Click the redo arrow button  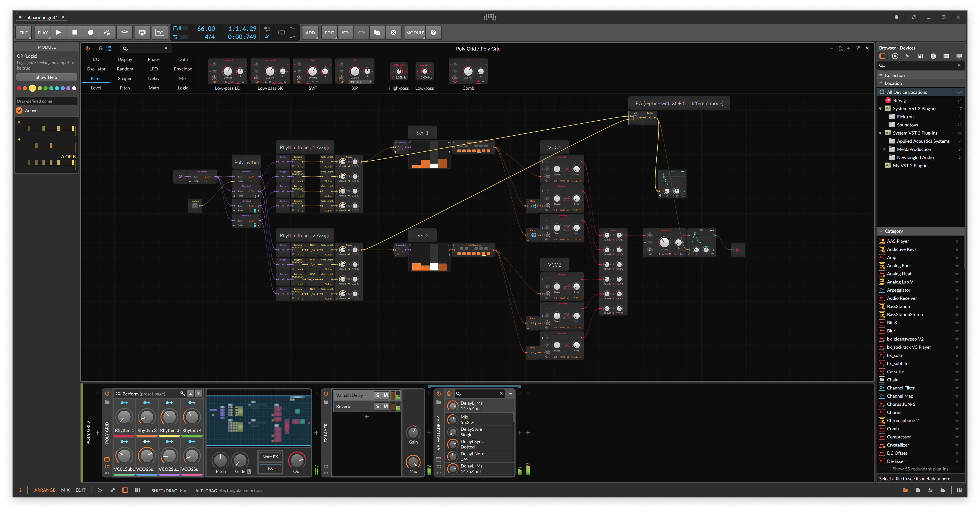[361, 32]
